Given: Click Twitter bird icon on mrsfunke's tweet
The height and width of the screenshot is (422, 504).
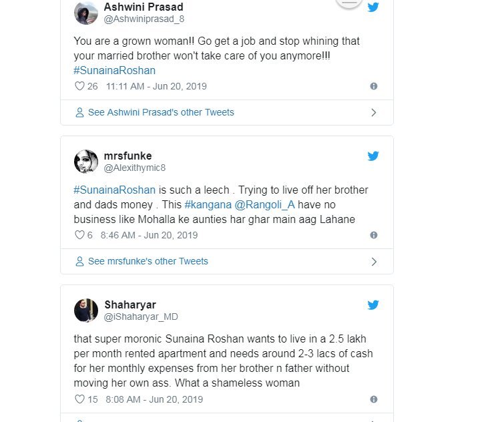Looking at the screenshot, I should coord(373,156).
